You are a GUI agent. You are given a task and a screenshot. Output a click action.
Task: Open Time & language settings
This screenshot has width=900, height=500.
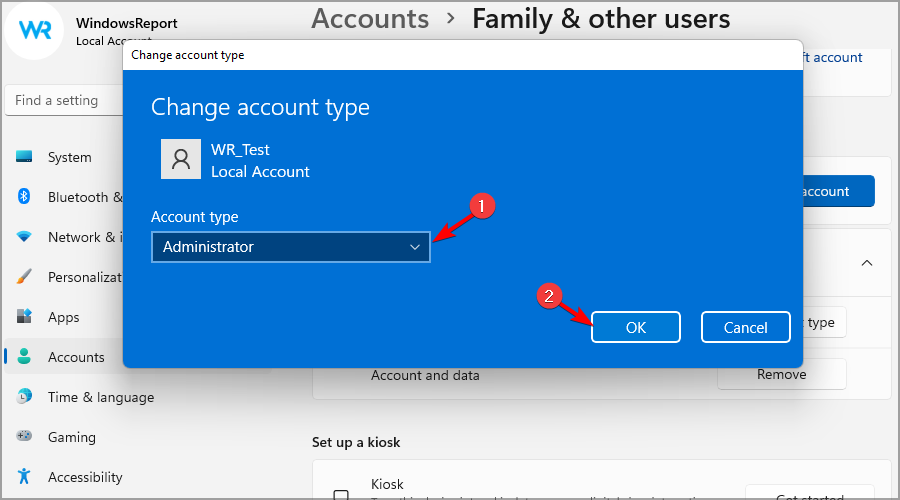tap(100, 397)
